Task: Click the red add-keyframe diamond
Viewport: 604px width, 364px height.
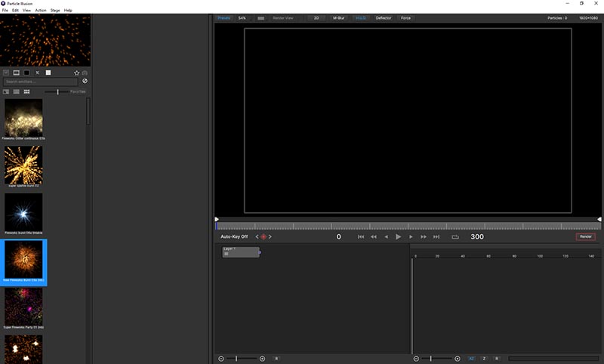Action: coord(263,237)
